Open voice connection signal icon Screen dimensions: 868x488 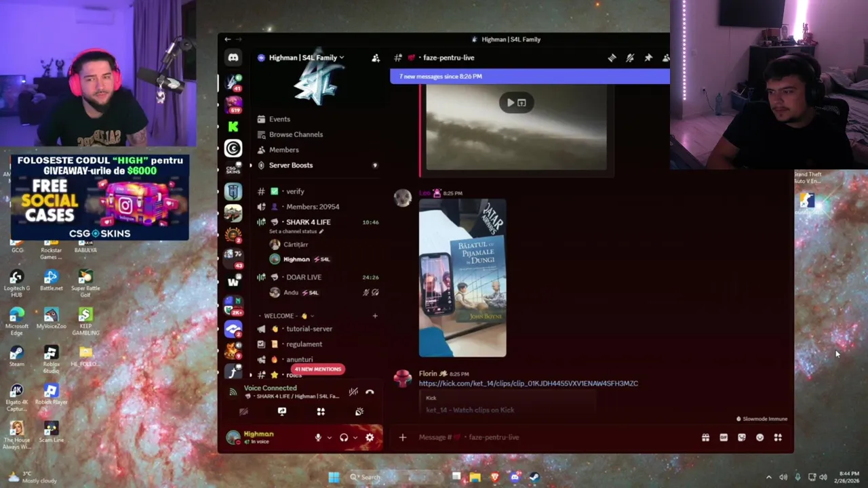point(233,392)
